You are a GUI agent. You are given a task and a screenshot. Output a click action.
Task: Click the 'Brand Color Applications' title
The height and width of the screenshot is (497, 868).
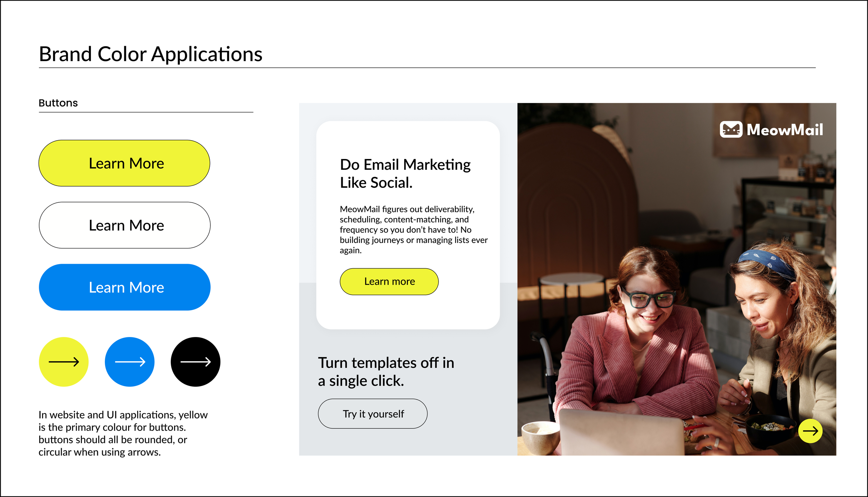tap(151, 54)
